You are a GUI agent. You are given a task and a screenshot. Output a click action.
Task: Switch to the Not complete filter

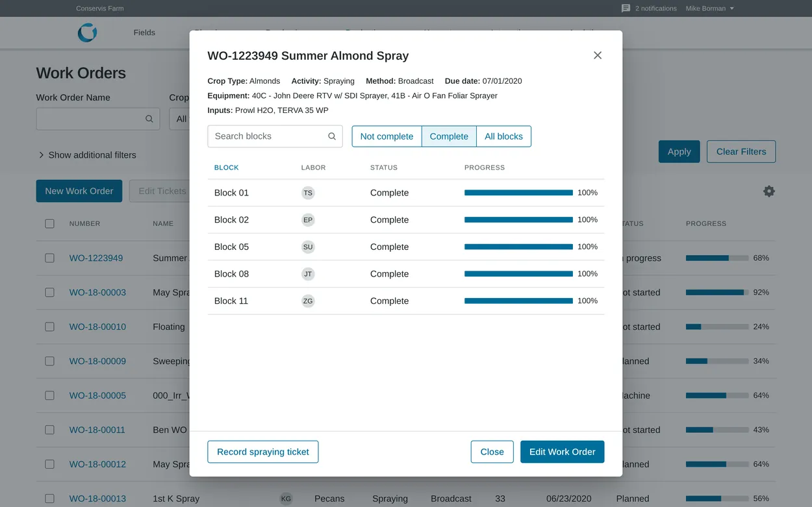(387, 136)
